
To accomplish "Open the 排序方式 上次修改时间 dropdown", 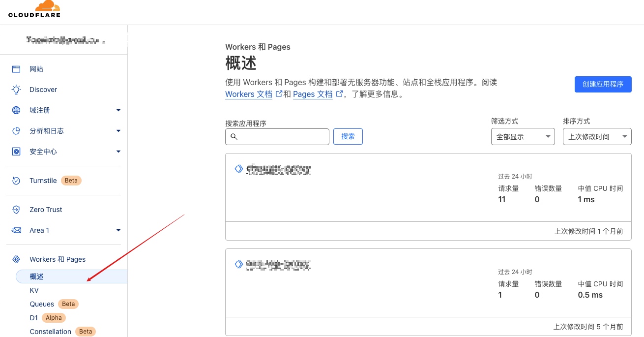I will click(x=597, y=137).
